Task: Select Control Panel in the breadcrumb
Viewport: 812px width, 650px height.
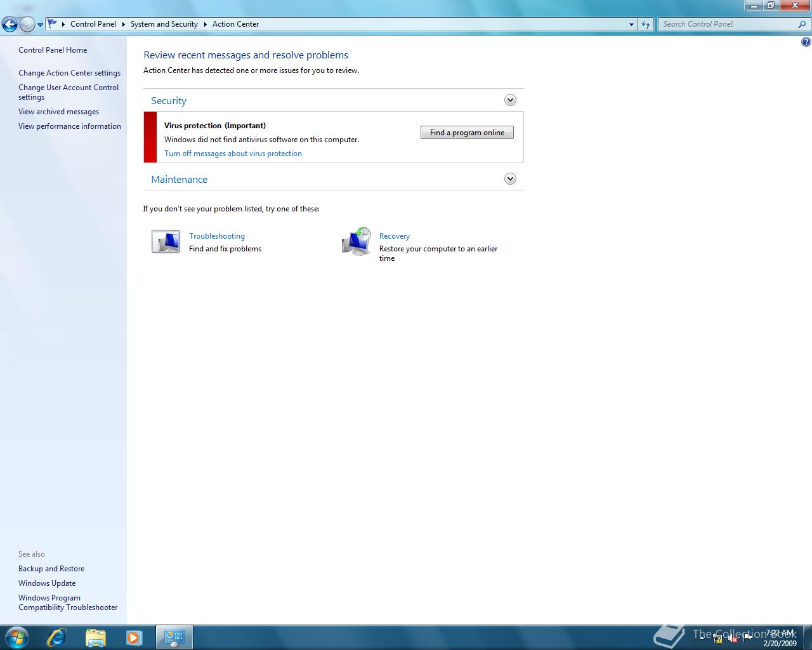Action: (93, 24)
